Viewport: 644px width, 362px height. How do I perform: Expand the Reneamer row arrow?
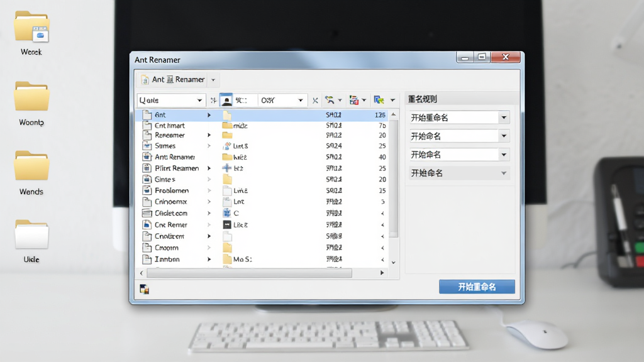click(209, 135)
